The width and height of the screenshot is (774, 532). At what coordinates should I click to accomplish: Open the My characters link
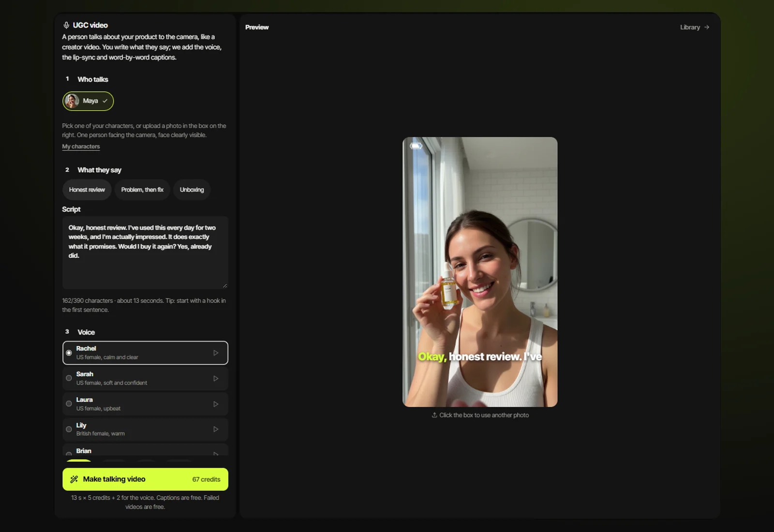(x=81, y=147)
